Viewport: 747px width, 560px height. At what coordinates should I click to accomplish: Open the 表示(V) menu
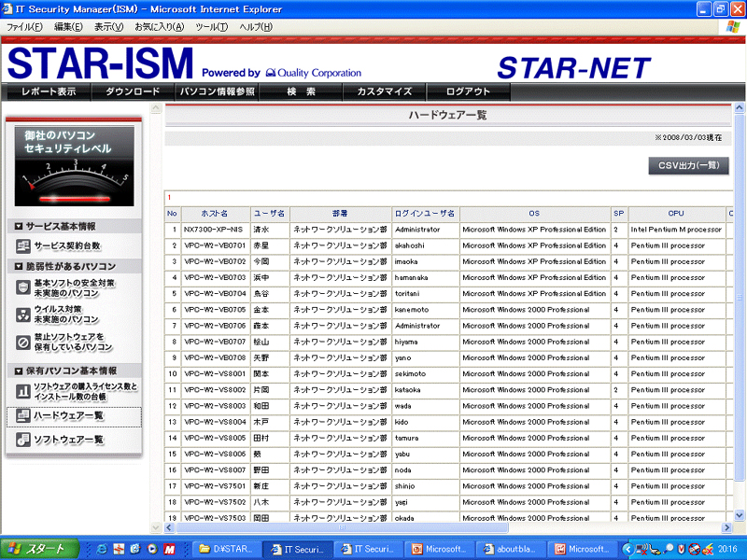coord(108,27)
